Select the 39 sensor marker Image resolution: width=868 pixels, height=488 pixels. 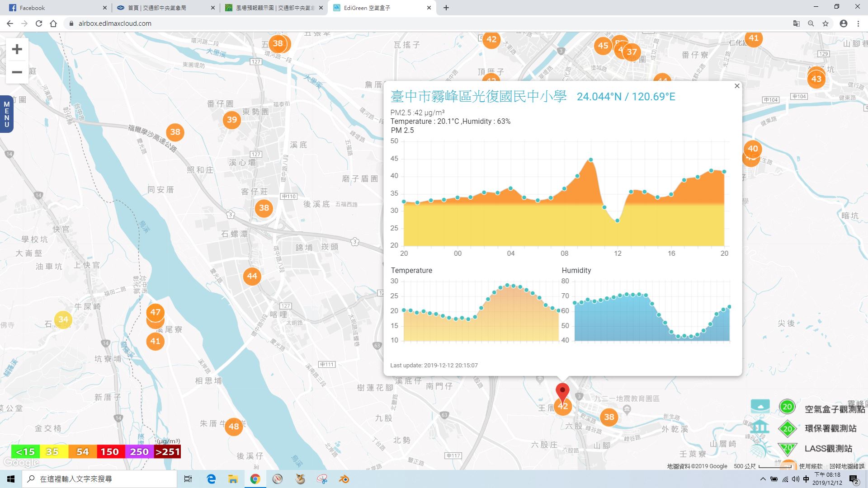pyautogui.click(x=231, y=120)
